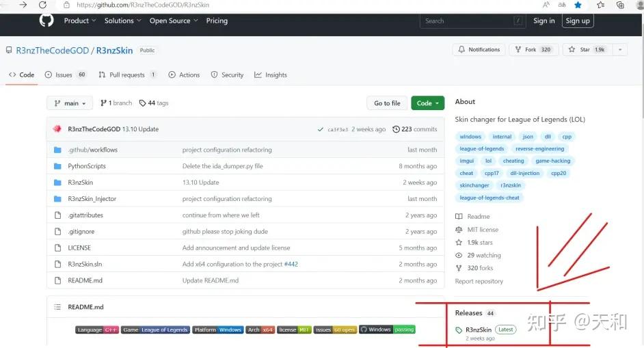Reload the page with browser refresh icon
The height and width of the screenshot is (348, 644).
coord(42,5)
